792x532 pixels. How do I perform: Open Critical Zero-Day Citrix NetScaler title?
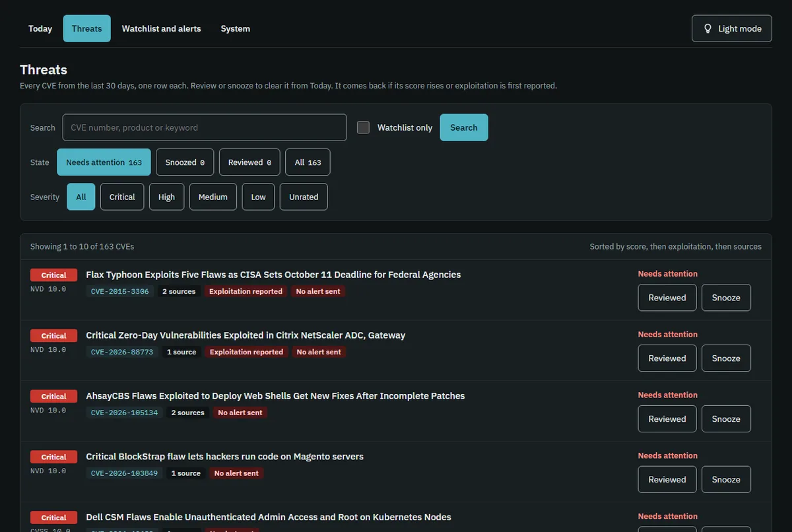tap(246, 335)
